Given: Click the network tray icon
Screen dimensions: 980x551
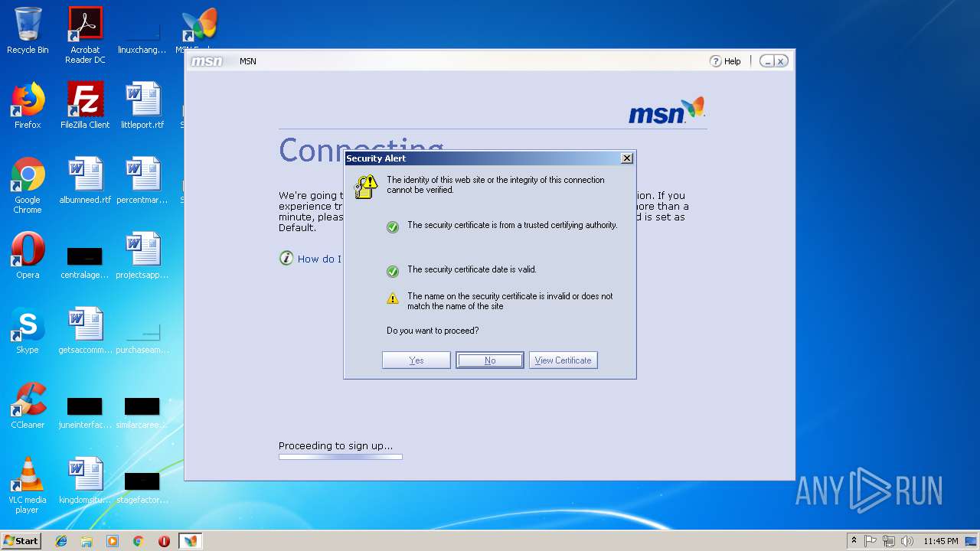Looking at the screenshot, I should point(889,541).
